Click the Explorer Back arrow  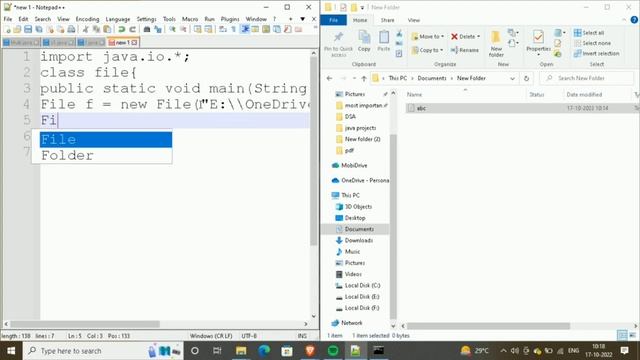(x=329, y=78)
